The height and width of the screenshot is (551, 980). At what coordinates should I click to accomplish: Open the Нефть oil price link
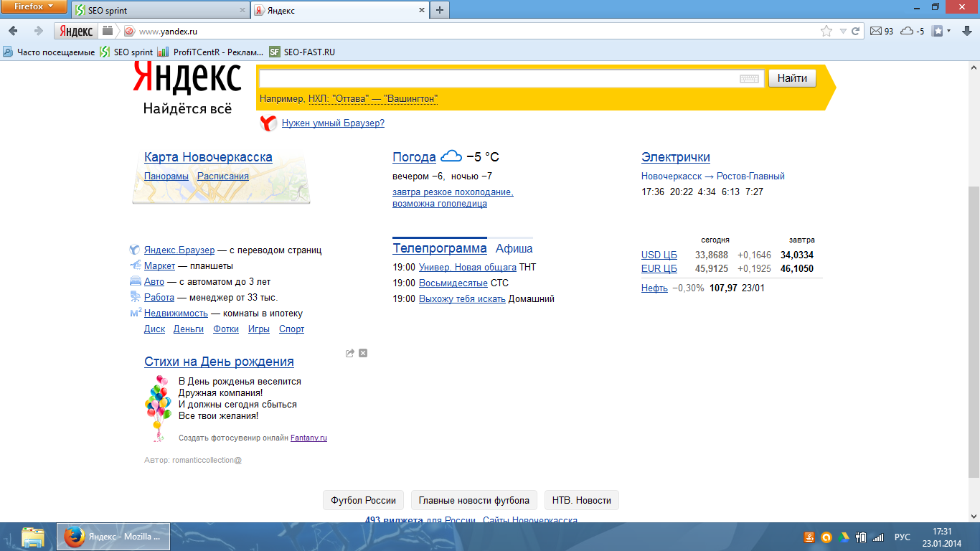(654, 288)
